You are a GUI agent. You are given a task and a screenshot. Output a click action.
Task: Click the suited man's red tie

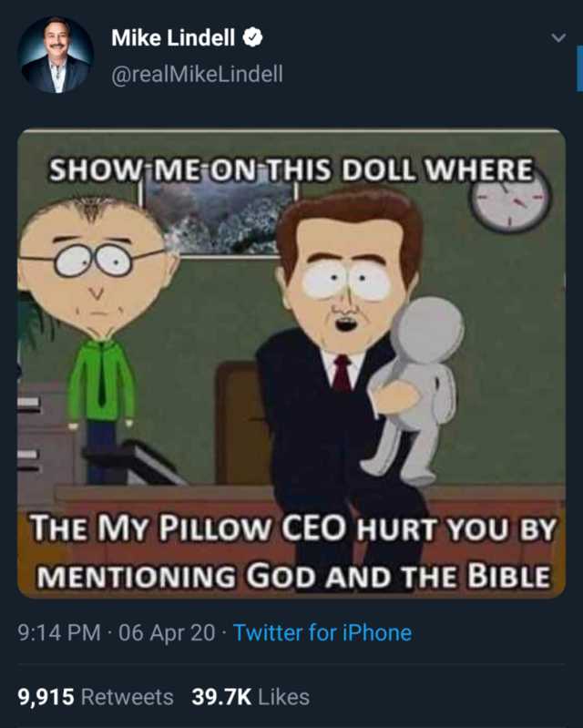click(343, 374)
